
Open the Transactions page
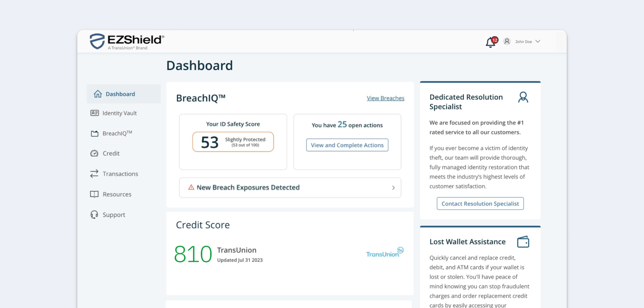(x=120, y=174)
